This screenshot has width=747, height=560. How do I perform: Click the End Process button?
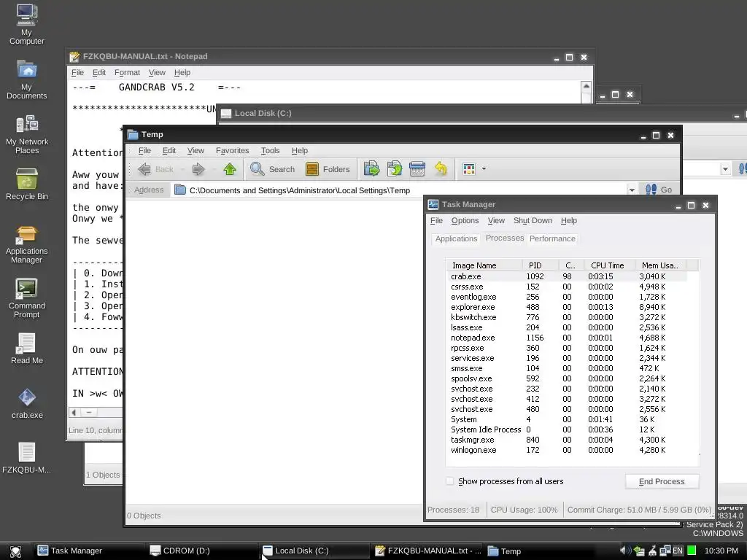click(662, 481)
